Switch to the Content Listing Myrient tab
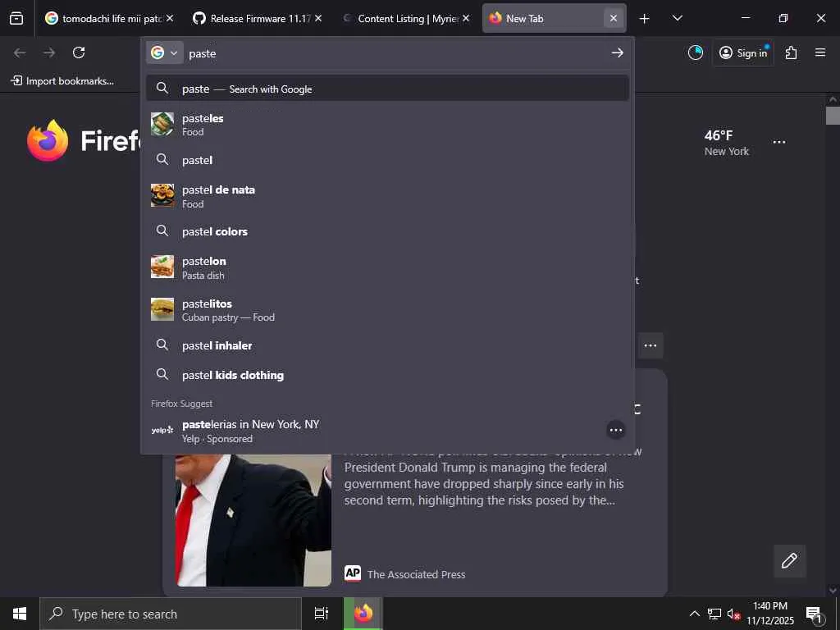 tap(405, 18)
